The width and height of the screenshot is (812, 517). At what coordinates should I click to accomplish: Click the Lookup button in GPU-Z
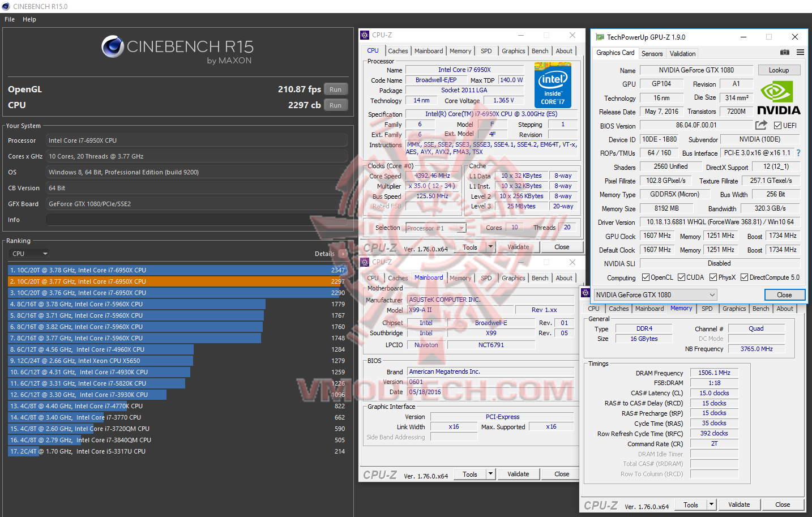[x=779, y=70]
